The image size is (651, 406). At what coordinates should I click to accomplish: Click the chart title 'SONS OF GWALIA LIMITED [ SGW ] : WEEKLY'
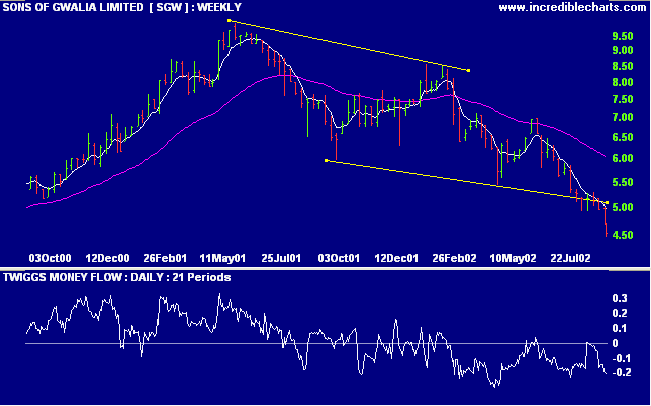click(x=122, y=7)
